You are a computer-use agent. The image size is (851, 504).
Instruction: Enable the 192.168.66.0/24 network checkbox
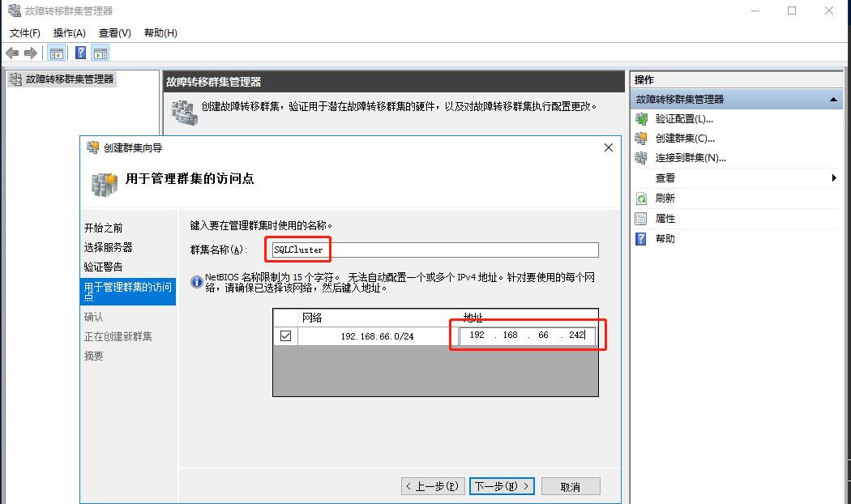pyautogui.click(x=285, y=335)
